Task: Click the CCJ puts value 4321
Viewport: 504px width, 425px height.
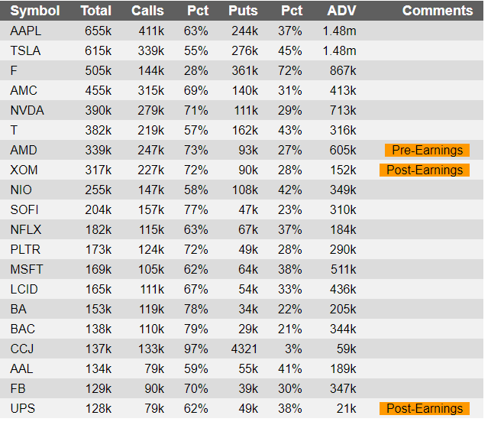Action: (x=244, y=349)
